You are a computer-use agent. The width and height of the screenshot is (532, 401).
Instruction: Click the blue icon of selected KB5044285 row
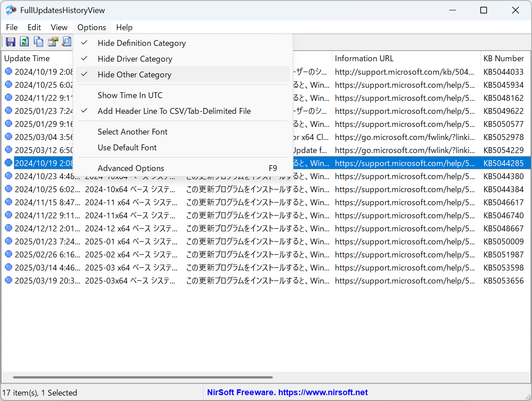tap(9, 163)
